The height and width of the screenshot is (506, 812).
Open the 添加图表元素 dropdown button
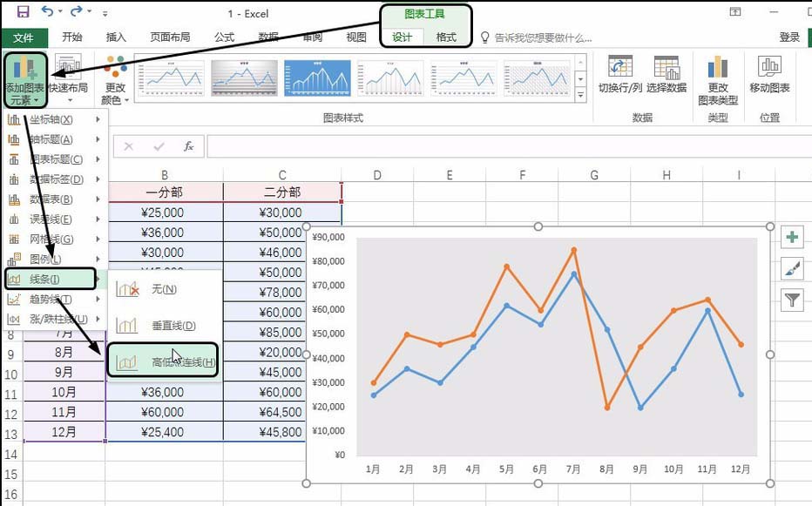(25, 80)
